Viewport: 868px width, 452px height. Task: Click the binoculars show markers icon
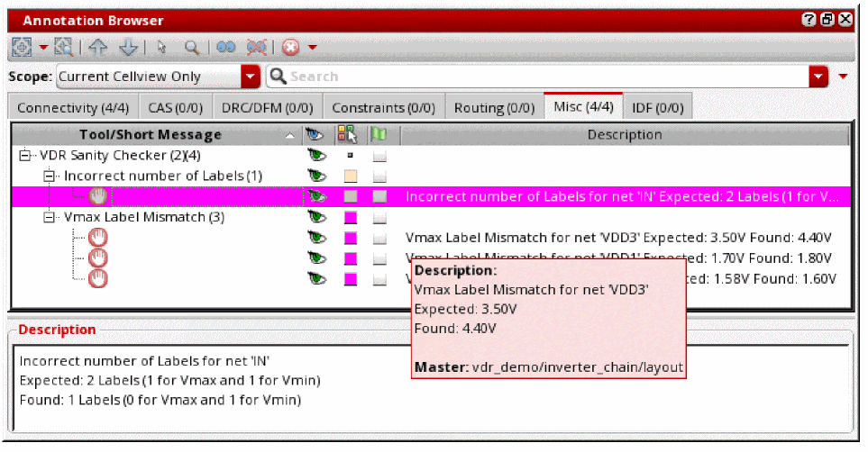[226, 48]
